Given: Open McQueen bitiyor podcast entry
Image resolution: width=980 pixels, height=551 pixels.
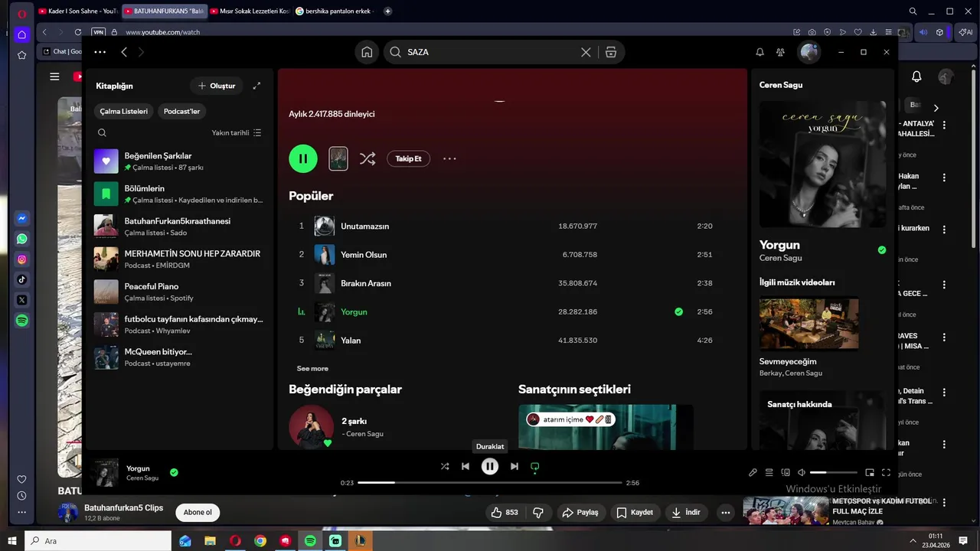Looking at the screenshot, I should tap(178, 357).
